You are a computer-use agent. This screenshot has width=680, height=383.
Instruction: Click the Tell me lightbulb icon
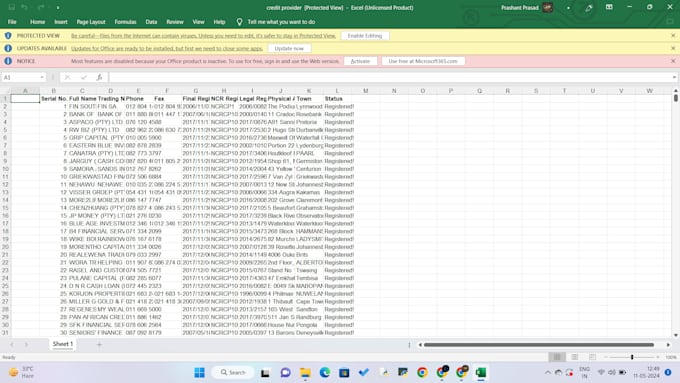239,22
